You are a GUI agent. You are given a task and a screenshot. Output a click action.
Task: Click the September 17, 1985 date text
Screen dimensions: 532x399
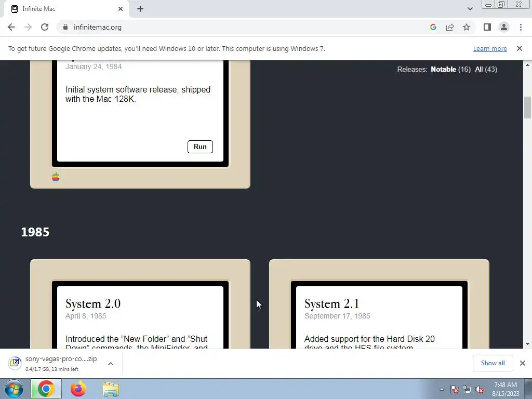click(x=337, y=316)
